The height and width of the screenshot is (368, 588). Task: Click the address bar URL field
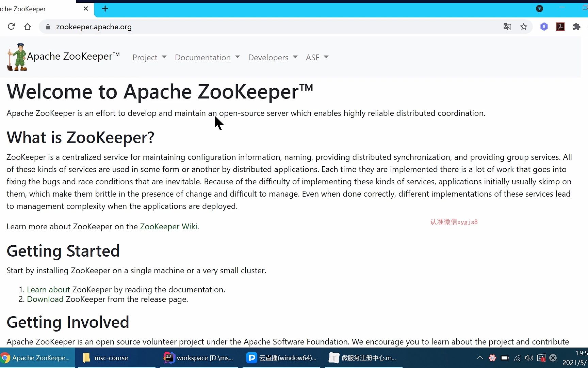(272, 27)
